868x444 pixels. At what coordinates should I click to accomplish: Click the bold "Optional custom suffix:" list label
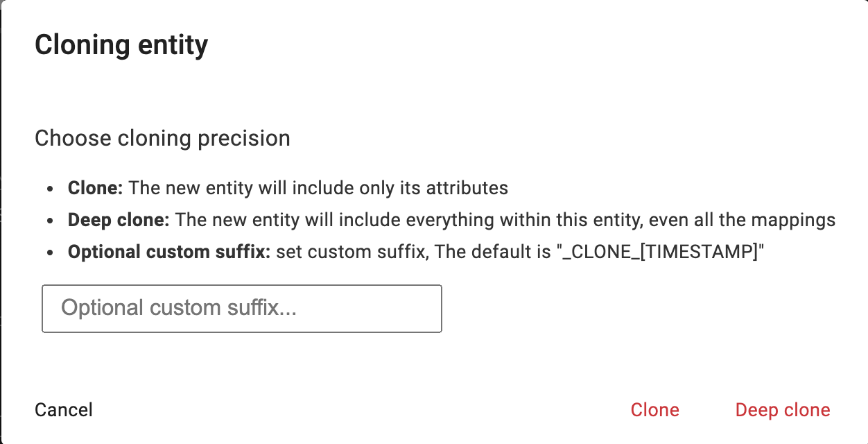pos(168,253)
